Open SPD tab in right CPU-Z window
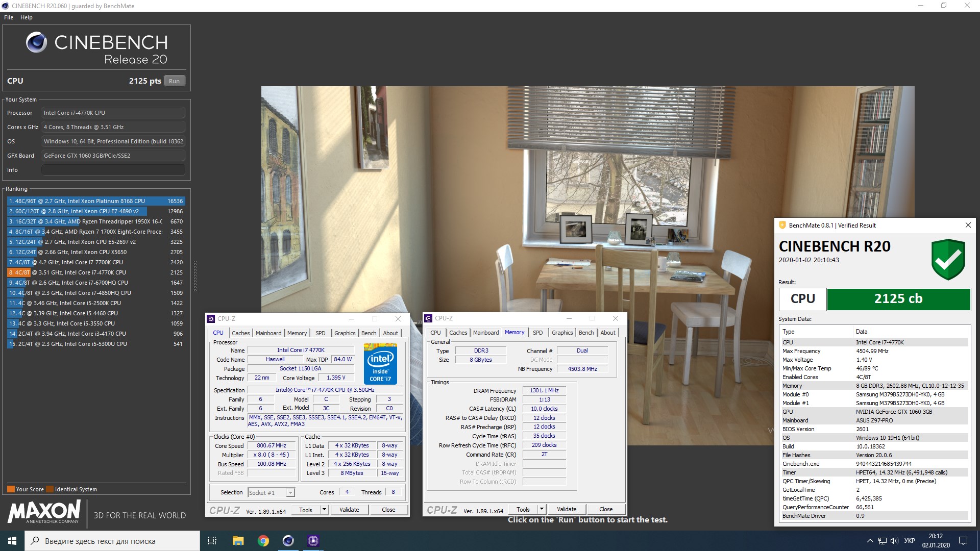Image resolution: width=980 pixels, height=551 pixels. 538,333
